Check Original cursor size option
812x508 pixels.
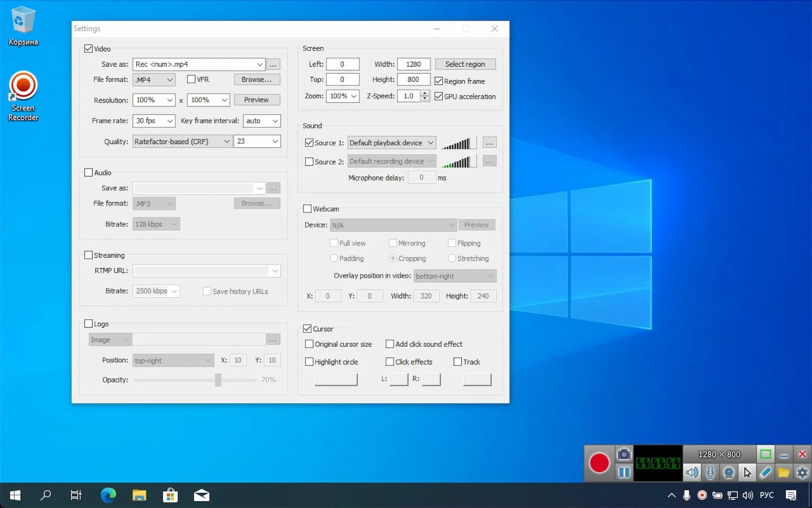click(x=309, y=344)
